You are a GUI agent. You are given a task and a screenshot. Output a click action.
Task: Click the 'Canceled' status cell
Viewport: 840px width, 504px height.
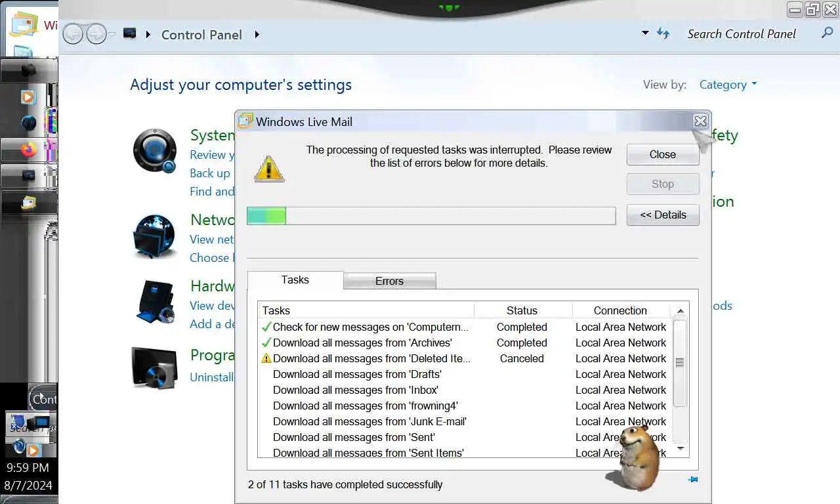click(522, 358)
